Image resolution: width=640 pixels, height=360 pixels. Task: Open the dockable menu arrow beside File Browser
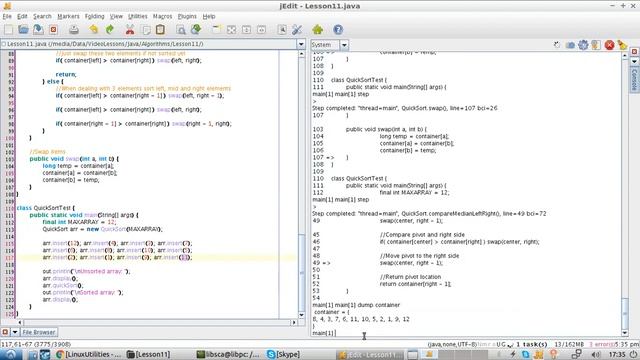pos(15,332)
